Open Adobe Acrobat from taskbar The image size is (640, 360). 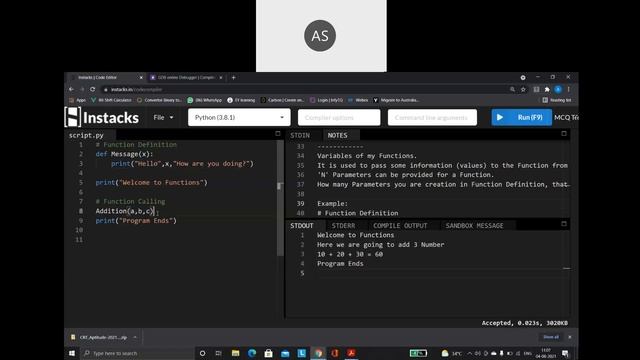[x=351, y=353]
